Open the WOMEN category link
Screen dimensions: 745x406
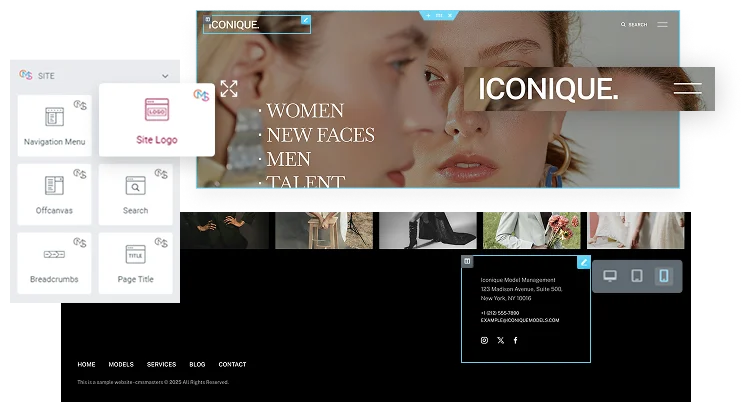tap(305, 111)
